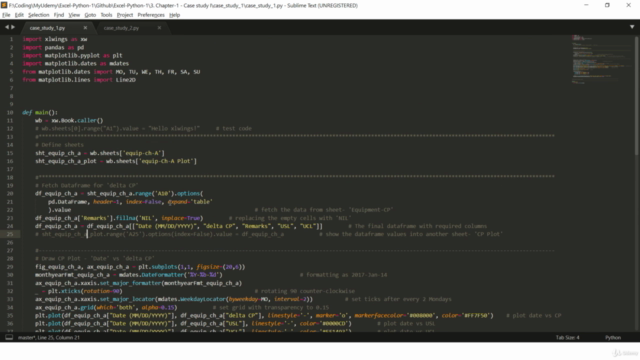Viewport: 640px width, 360px height.
Task: Close the case_study_1.py tab
Action: (x=85, y=28)
